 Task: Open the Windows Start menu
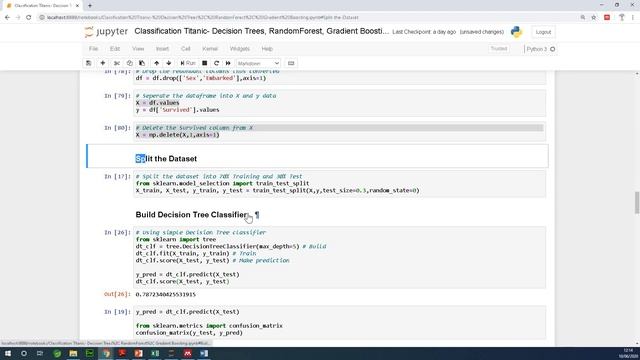(8, 353)
